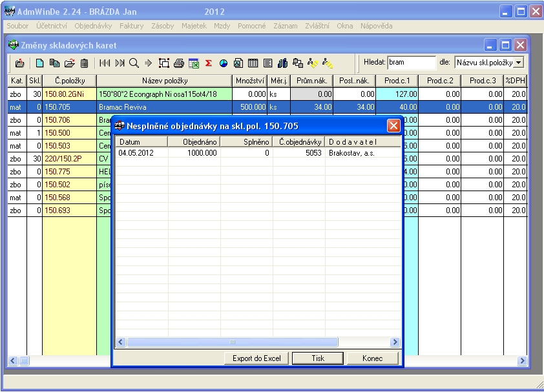
Task: Click the Objednáno column header
Action: click(x=194, y=142)
